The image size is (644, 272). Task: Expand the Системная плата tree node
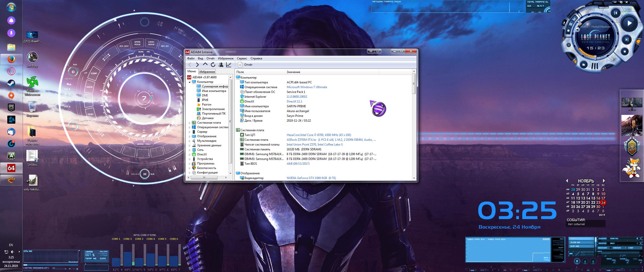(190, 123)
